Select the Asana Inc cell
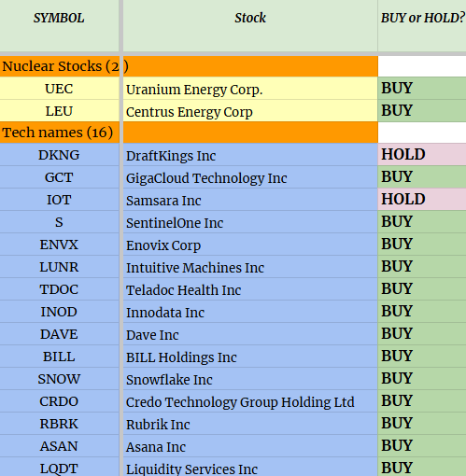This screenshot has height=476, width=466. (x=250, y=446)
